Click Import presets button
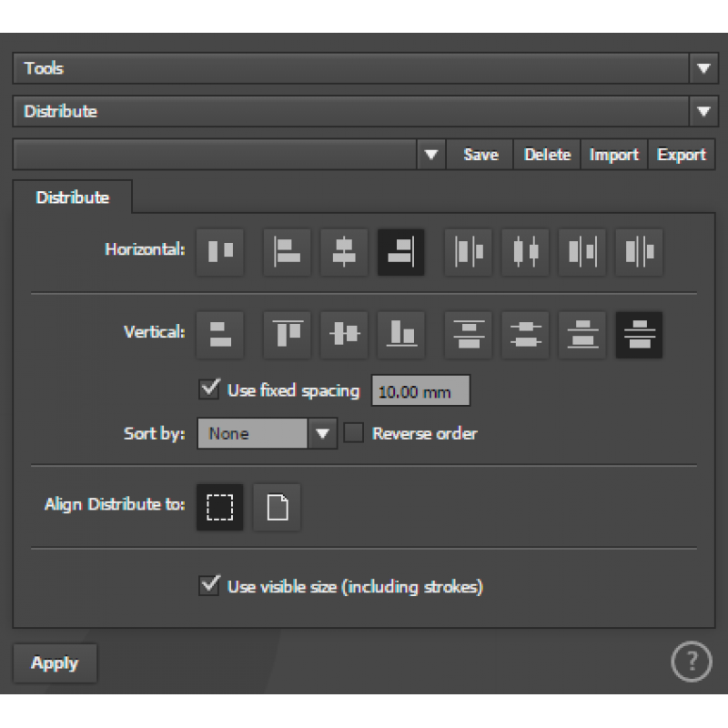Viewport: 728px width, 728px height. click(x=613, y=154)
